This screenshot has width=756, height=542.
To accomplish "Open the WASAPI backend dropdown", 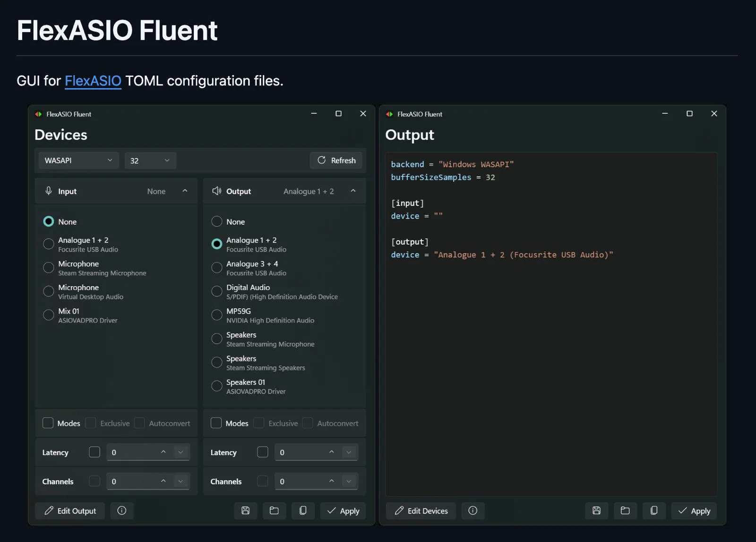I will pyautogui.click(x=78, y=161).
